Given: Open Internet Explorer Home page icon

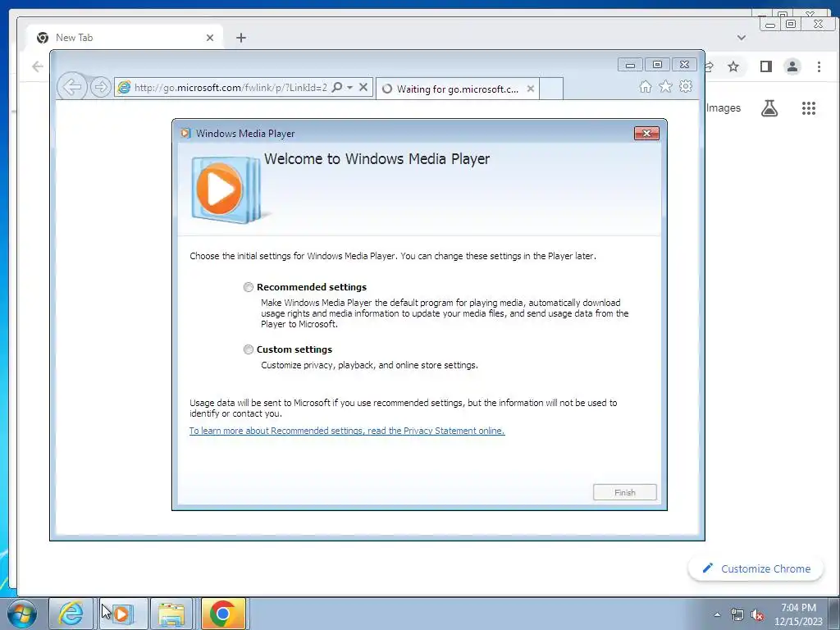Looking at the screenshot, I should click(x=646, y=87).
